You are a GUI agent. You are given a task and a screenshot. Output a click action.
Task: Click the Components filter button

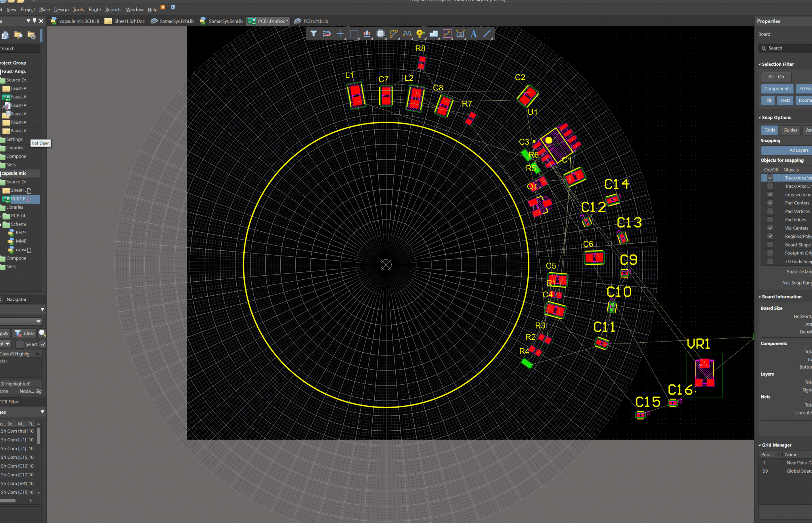coord(777,89)
